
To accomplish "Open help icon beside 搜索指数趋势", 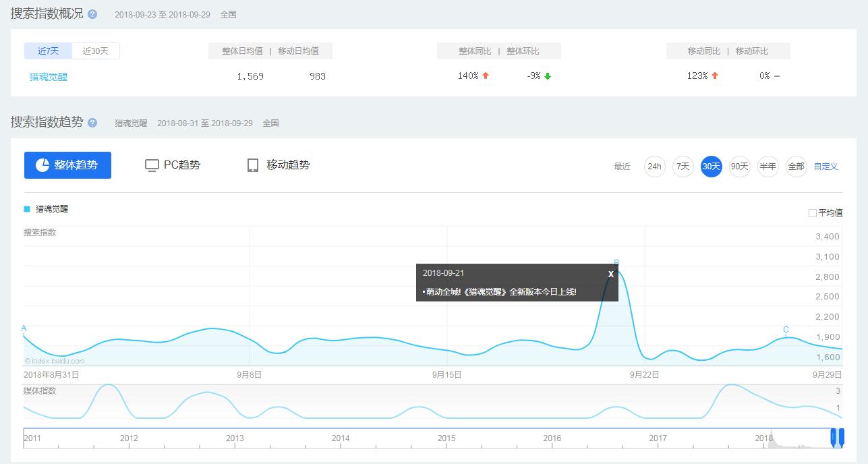I will pyautogui.click(x=92, y=123).
